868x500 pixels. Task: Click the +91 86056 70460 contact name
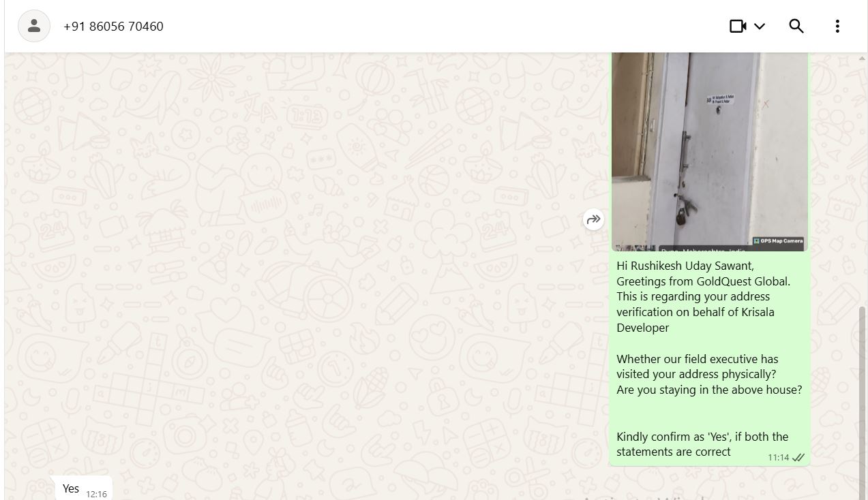(x=113, y=27)
